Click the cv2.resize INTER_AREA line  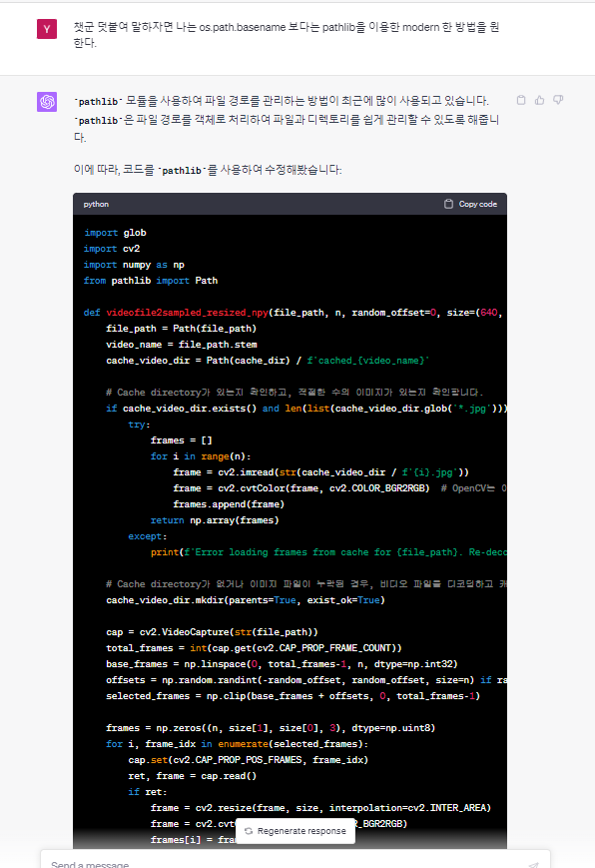[321, 808]
